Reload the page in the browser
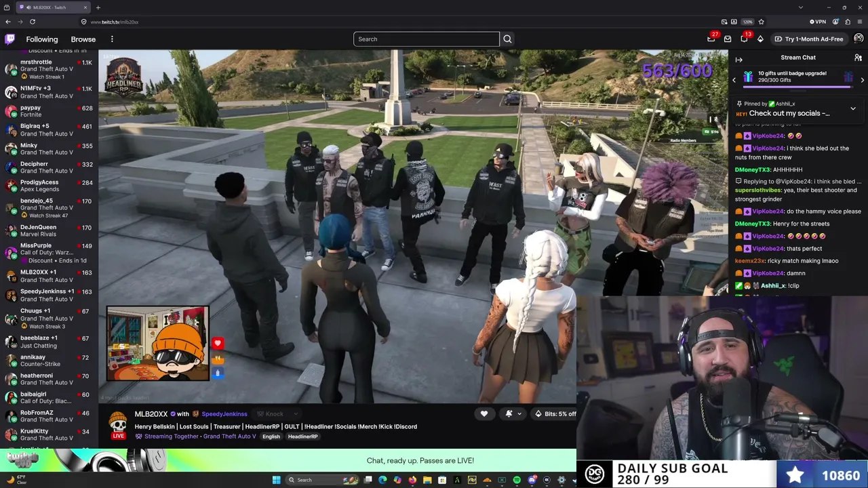This screenshot has width=868, height=488. pos(32,22)
